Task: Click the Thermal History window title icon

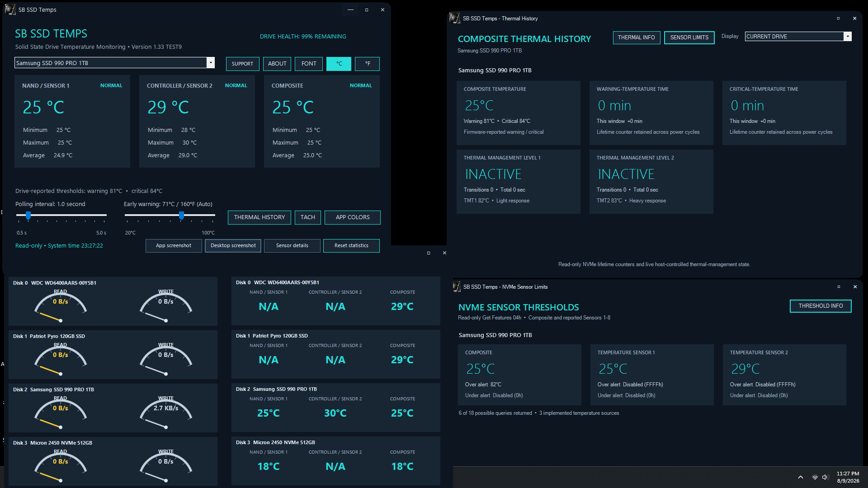Action: pos(454,19)
